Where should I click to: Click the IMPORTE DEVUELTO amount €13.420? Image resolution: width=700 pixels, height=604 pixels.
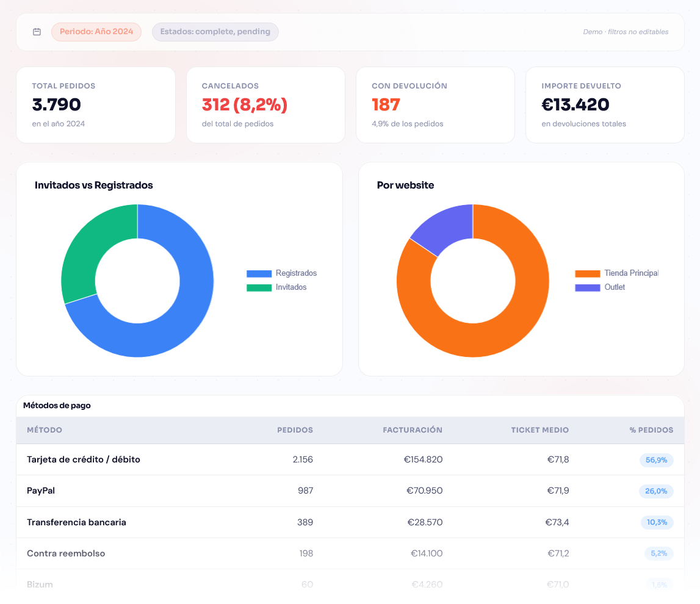coord(574,104)
